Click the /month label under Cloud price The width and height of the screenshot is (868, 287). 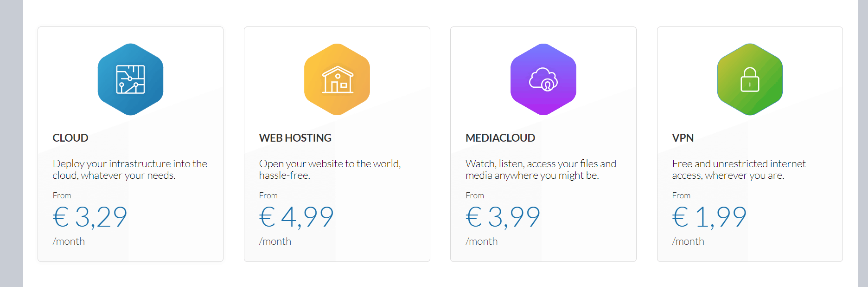69,241
